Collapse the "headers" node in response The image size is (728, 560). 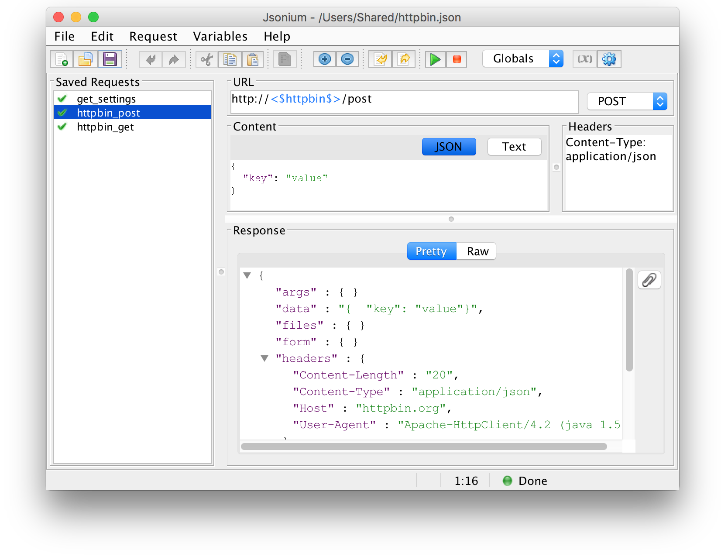click(x=264, y=358)
